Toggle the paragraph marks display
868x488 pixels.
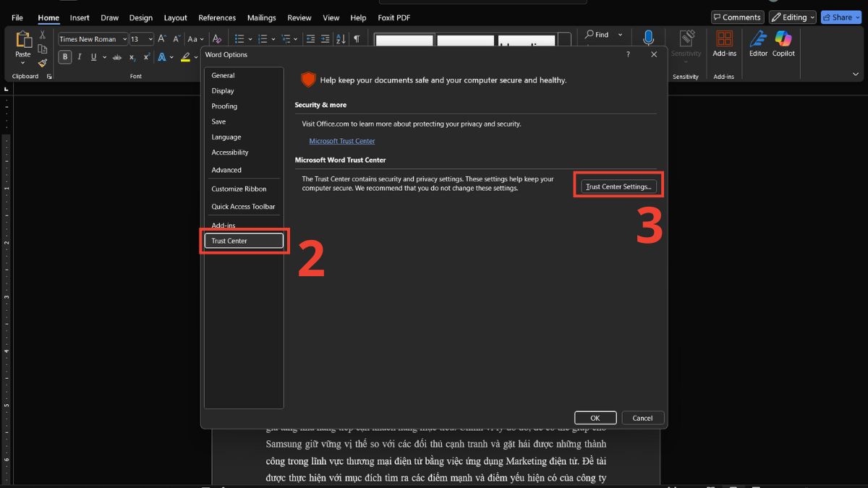pos(358,38)
